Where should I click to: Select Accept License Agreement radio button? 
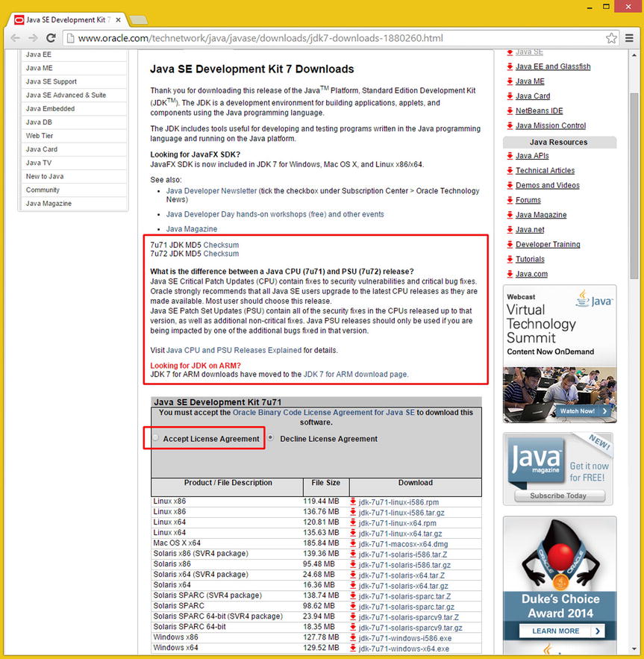point(156,438)
